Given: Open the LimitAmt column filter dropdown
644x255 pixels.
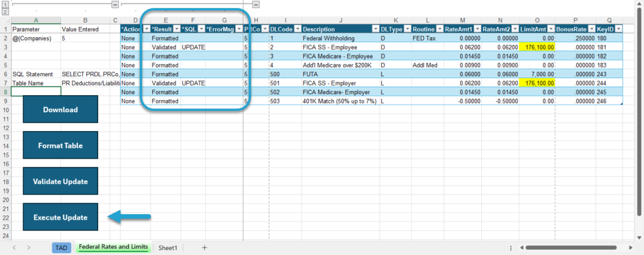Looking at the screenshot, I should coord(550,29).
